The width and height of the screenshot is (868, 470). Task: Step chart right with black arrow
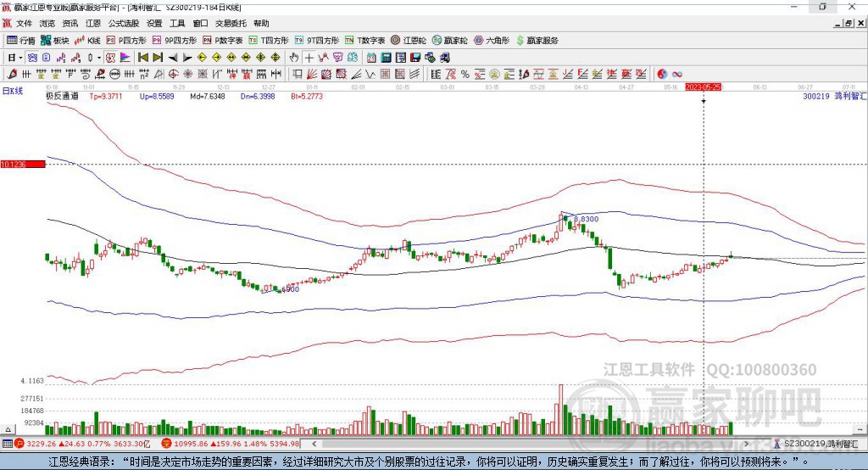pos(187,58)
